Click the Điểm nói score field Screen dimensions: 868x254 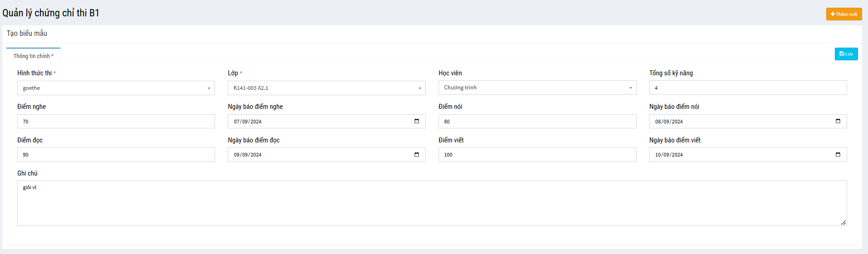pos(537,122)
